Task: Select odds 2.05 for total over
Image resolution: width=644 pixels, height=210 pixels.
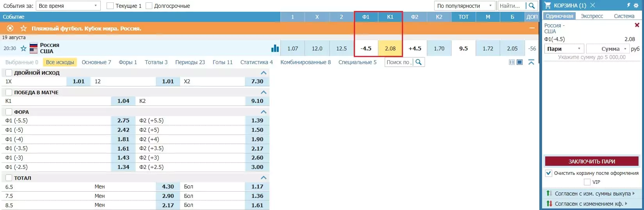Action: [x=512, y=48]
